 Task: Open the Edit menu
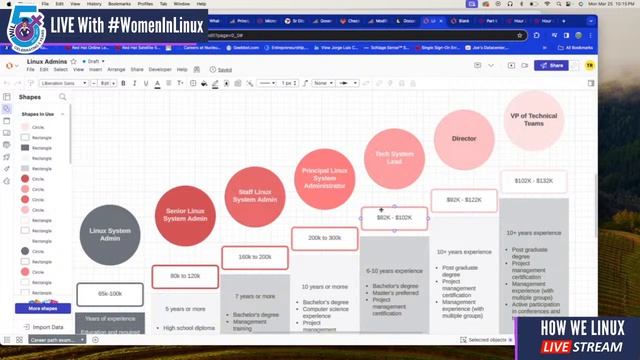point(44,70)
